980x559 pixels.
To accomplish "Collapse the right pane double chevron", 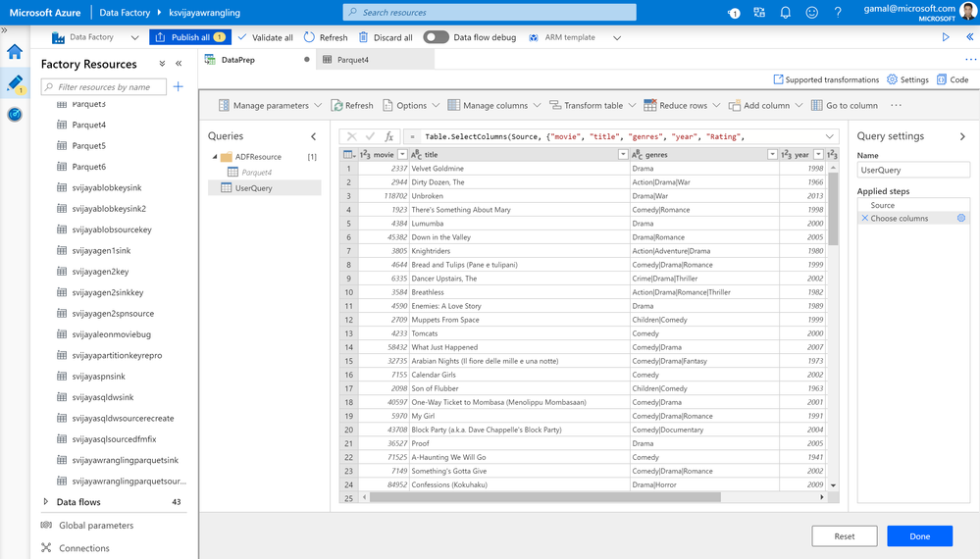I will [x=970, y=37].
